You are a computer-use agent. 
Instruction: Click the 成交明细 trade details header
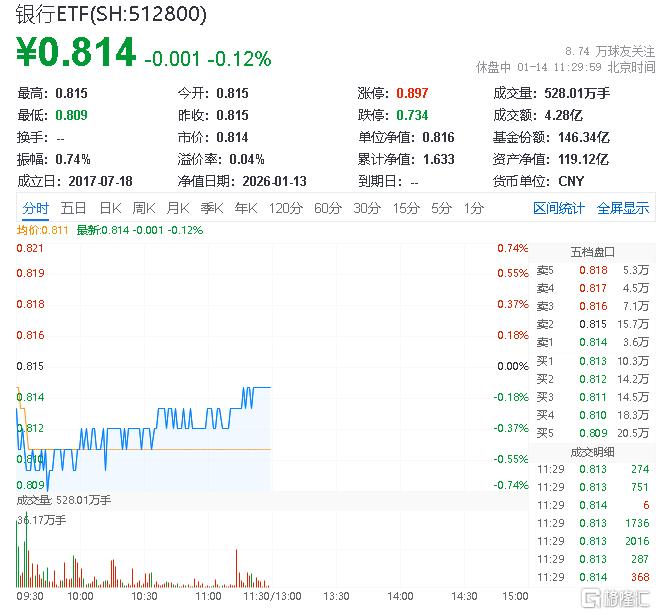(x=592, y=452)
